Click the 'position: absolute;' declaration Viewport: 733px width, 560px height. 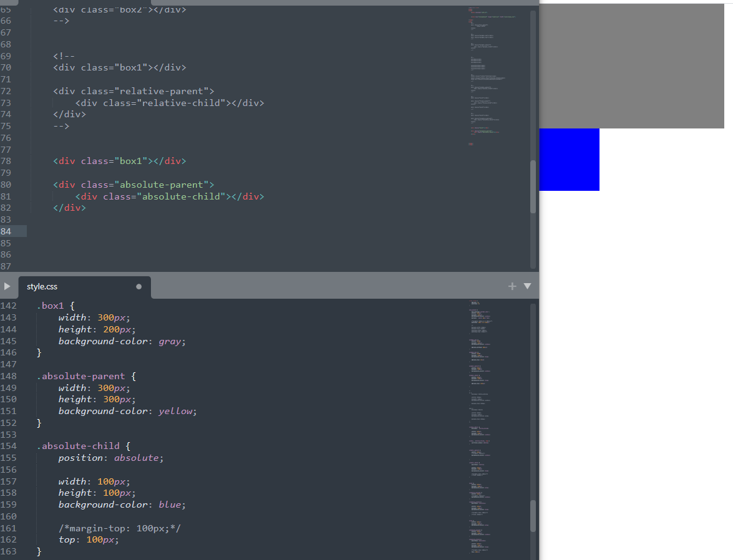(x=111, y=458)
